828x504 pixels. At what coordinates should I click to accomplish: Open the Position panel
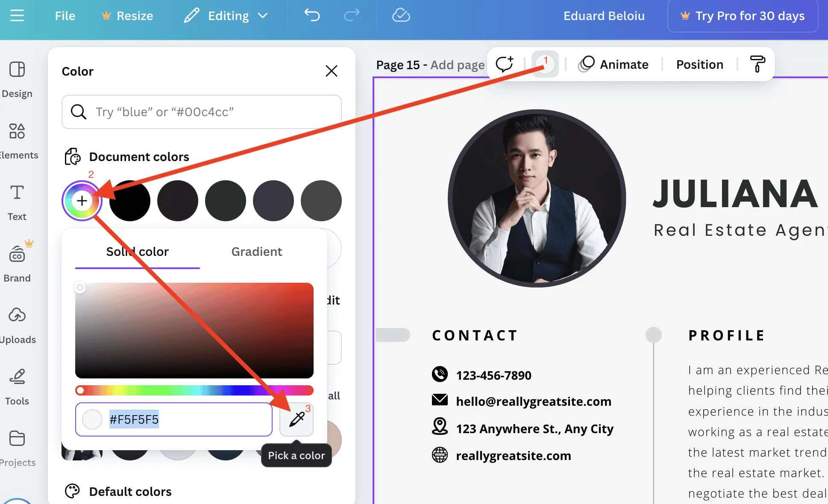click(700, 64)
